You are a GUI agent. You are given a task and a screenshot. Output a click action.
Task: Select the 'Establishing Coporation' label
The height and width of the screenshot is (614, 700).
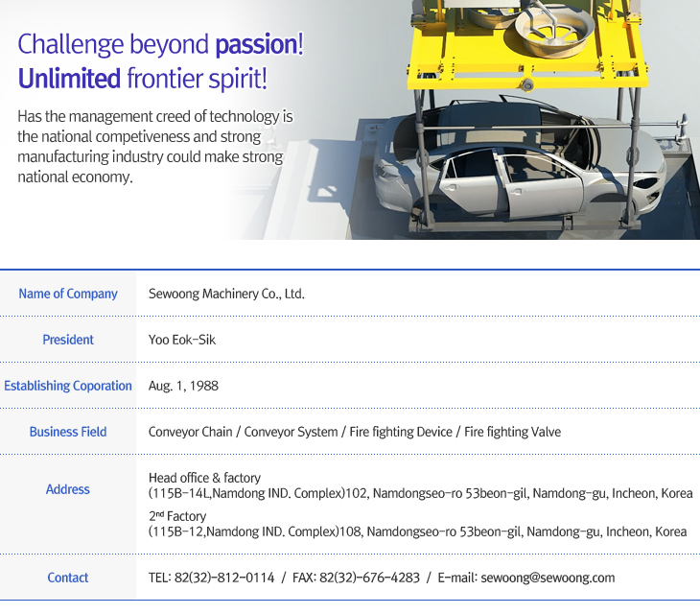click(68, 386)
